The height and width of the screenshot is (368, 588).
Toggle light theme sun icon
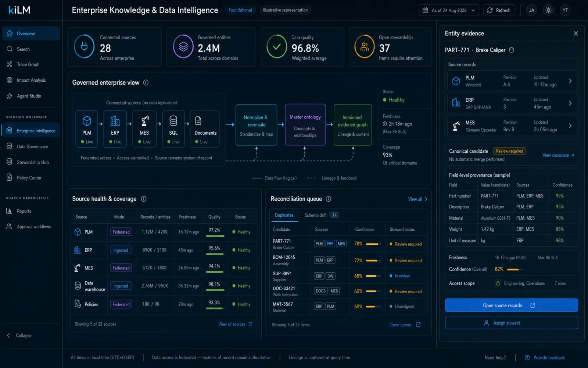pyautogui.click(x=548, y=10)
